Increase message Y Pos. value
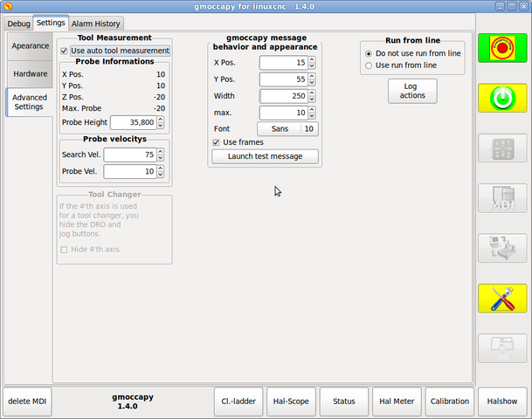The height and width of the screenshot is (419, 532). tap(312, 76)
